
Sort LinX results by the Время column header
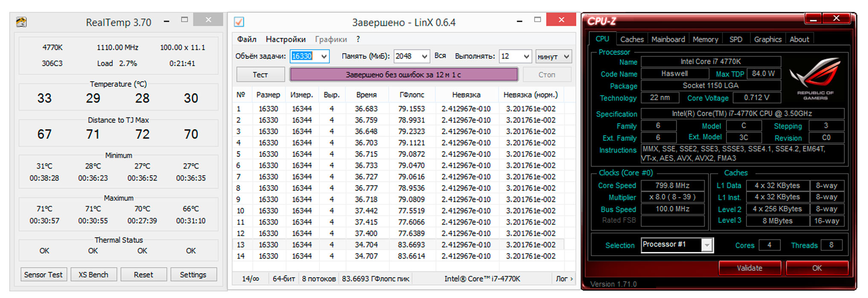click(x=366, y=95)
